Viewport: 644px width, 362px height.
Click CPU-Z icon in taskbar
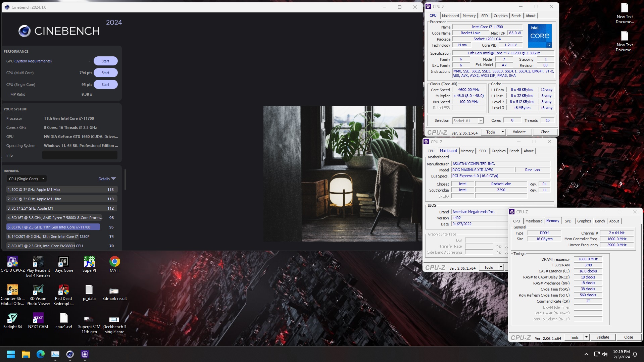pos(85,354)
